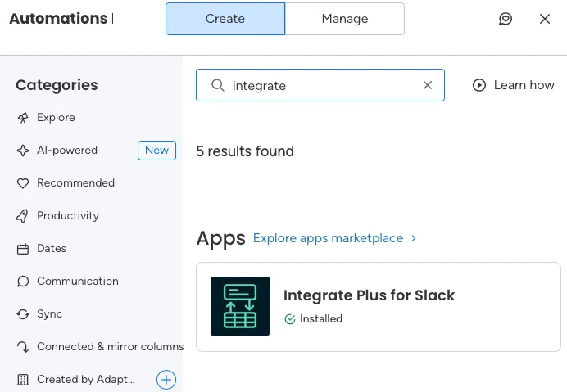Viewport: 567px width, 392px height.
Task: Click the Explore telescope icon
Action: click(x=23, y=118)
